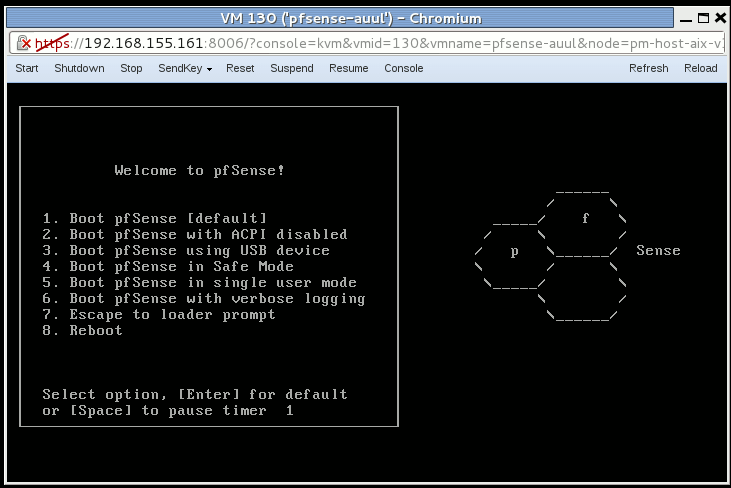
Task: Reload the console page
Action: [701, 68]
